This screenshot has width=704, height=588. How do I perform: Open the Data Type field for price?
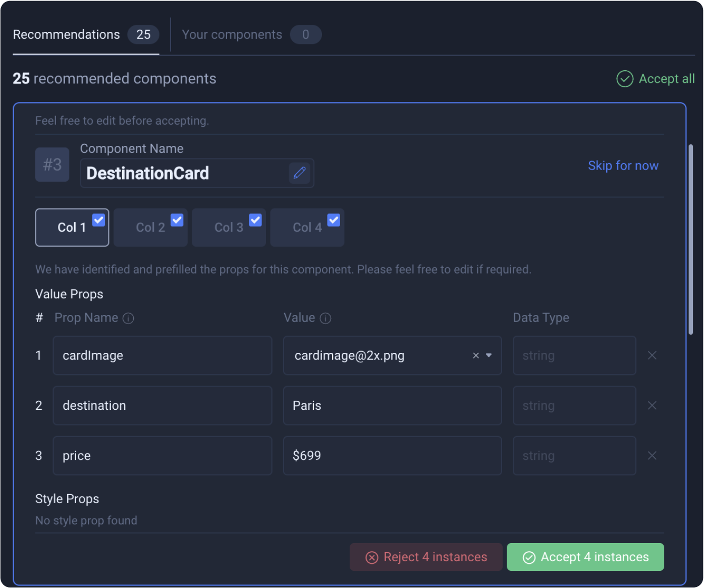(574, 456)
